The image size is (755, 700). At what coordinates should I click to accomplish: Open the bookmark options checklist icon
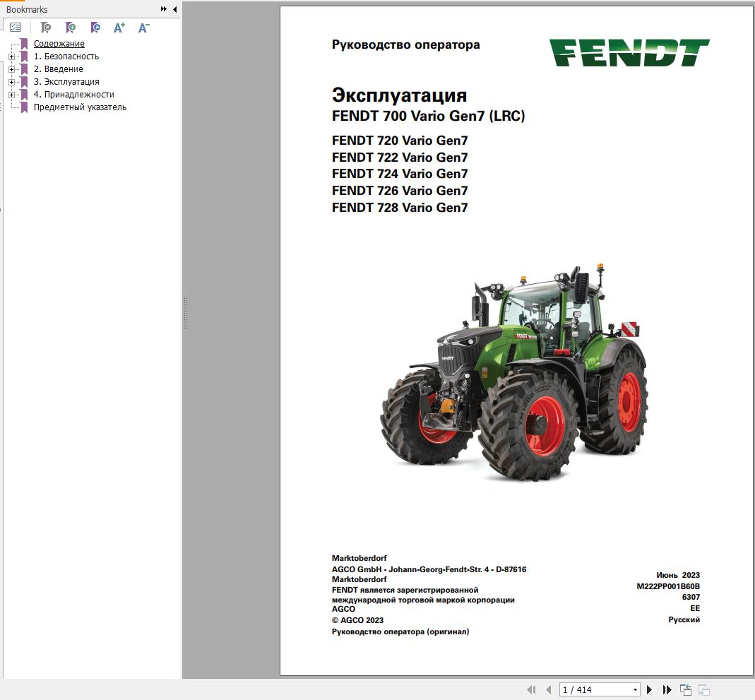pyautogui.click(x=16, y=28)
